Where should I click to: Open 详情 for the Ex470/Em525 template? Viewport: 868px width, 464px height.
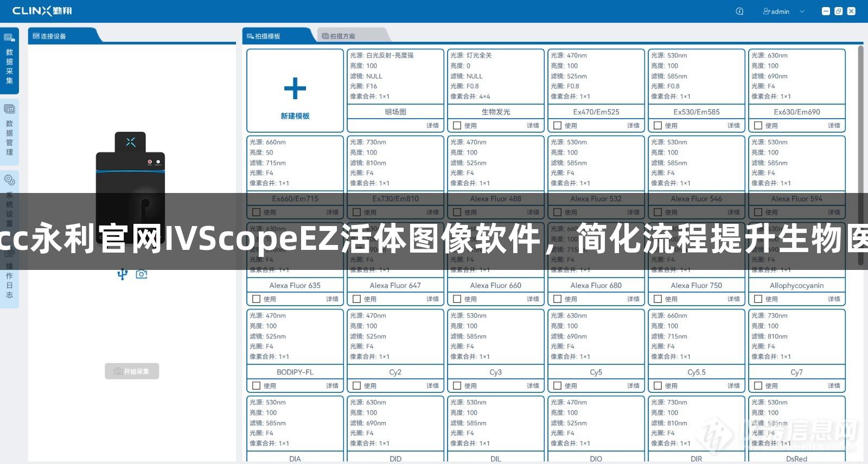[x=633, y=126]
